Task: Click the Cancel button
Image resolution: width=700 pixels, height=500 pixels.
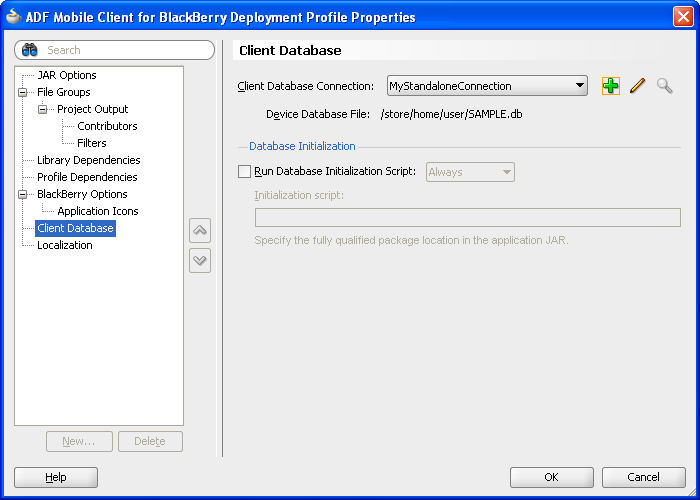Action: (x=643, y=477)
